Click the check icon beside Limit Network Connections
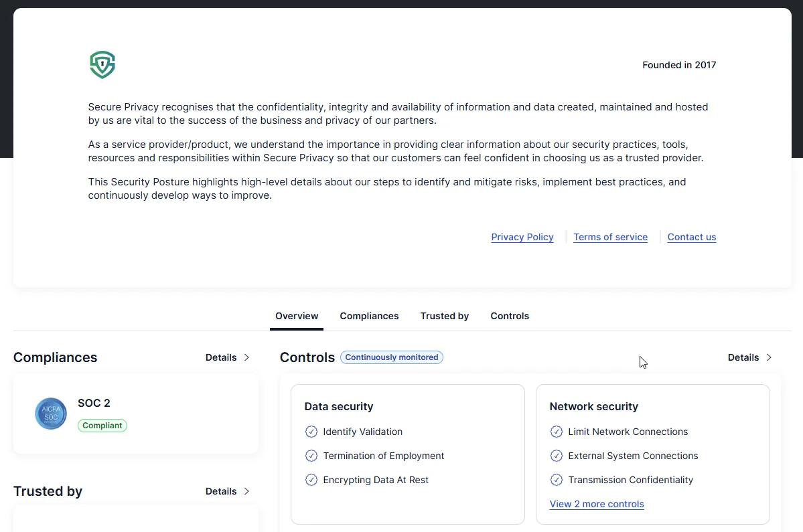Screen dimensions: 803x532 (x=556, y=432)
